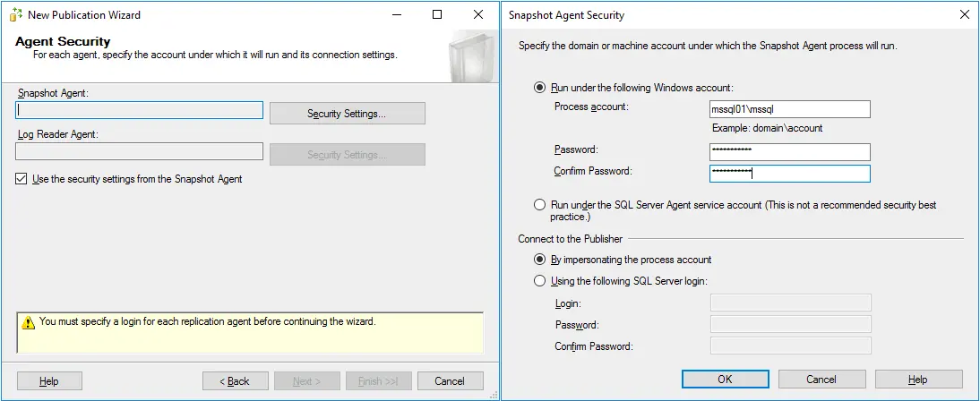Select Using the following SQL Server login

click(x=539, y=281)
